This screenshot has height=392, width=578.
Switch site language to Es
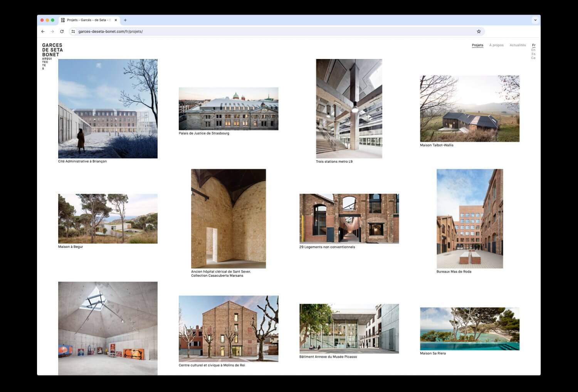533,54
